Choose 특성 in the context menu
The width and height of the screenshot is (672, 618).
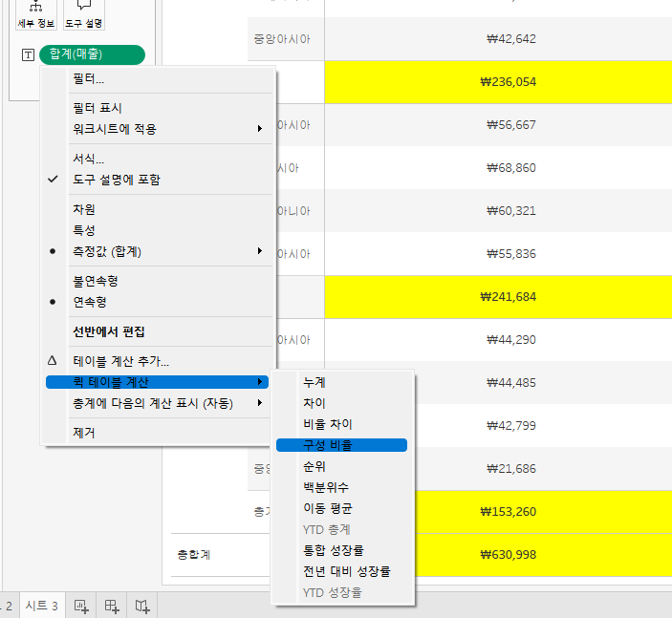[x=159, y=230]
